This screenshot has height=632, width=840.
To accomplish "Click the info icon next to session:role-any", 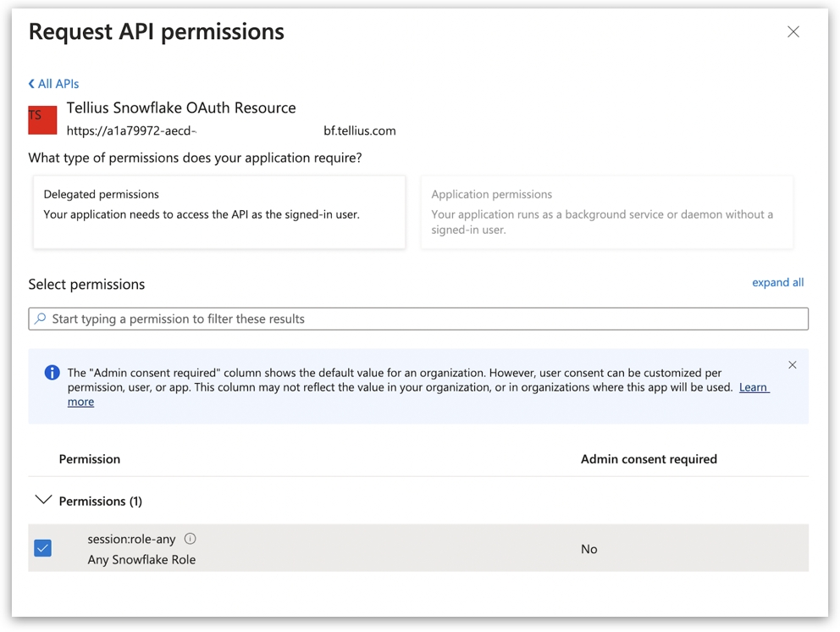I will click(190, 539).
